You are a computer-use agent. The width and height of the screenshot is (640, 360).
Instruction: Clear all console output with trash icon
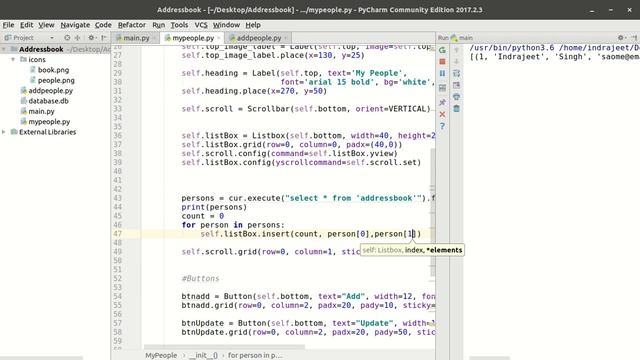[456, 109]
